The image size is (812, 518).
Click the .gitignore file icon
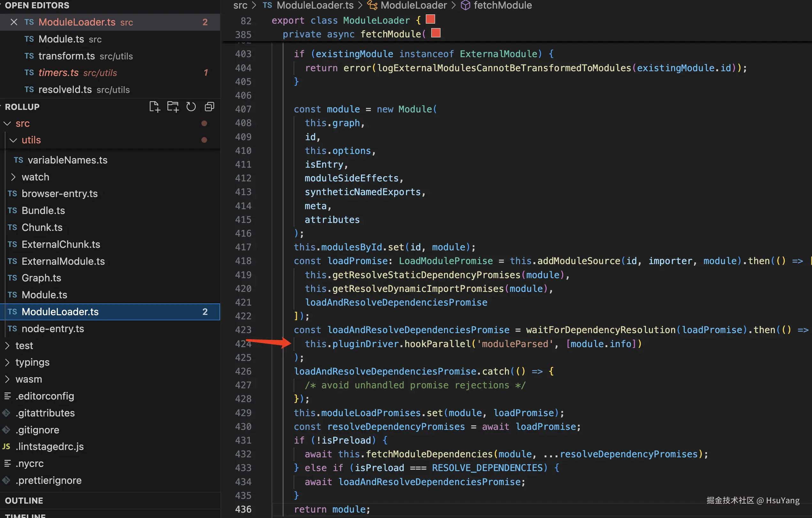coord(6,430)
